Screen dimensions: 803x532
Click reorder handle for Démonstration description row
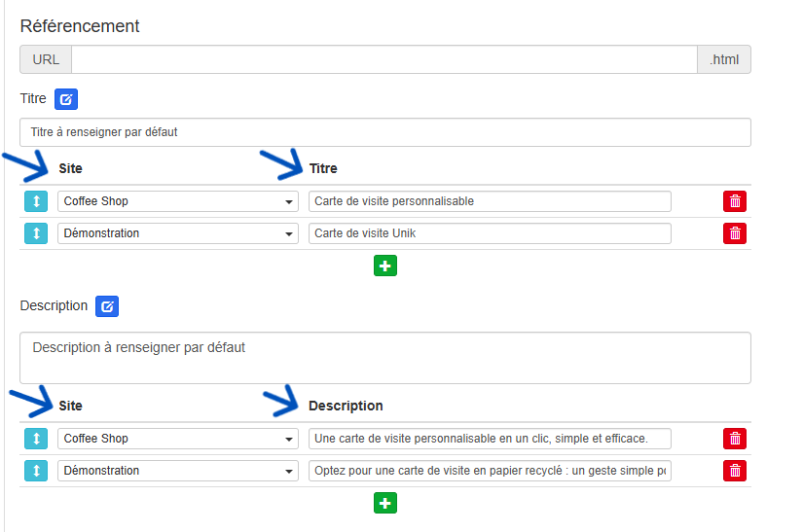[36, 471]
